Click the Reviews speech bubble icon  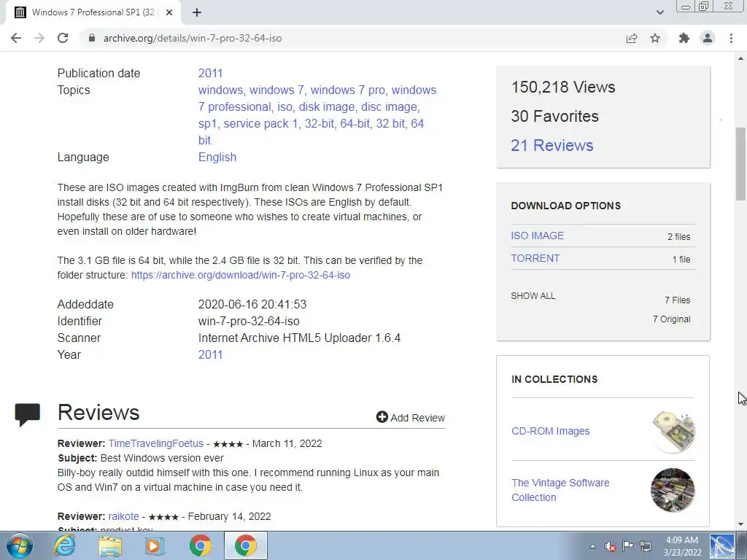tap(28, 414)
